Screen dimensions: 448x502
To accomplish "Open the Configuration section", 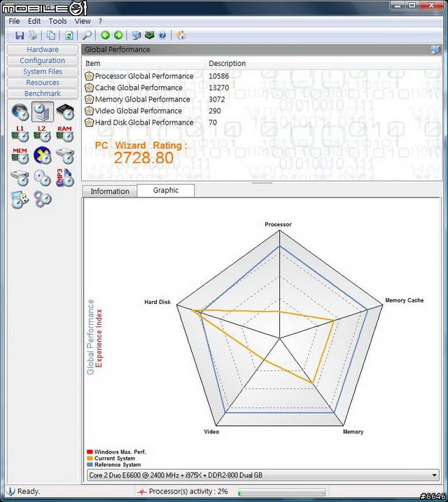I will [x=43, y=60].
